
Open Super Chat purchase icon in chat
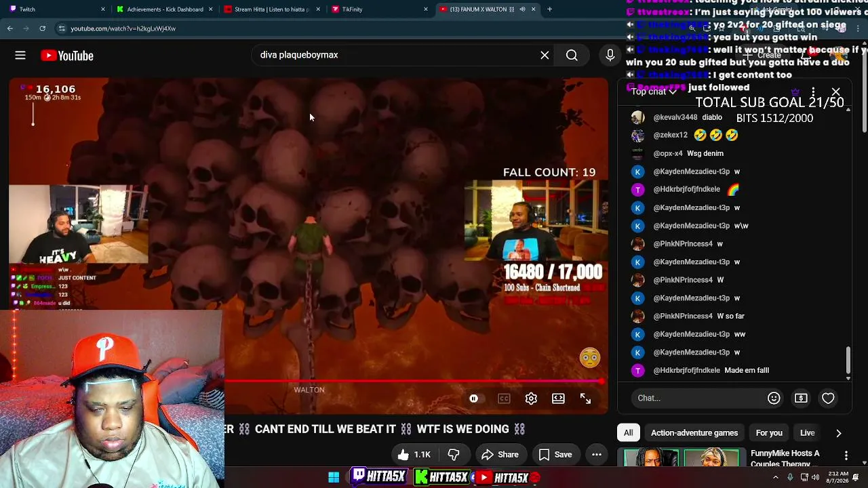pos(801,398)
